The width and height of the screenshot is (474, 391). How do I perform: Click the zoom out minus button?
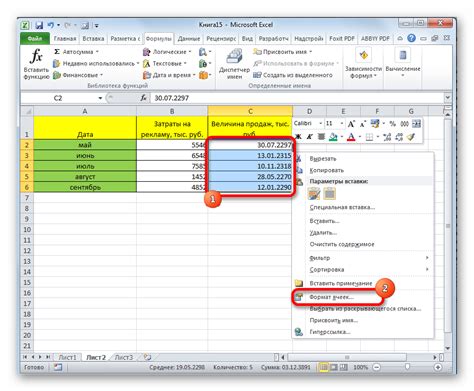click(x=376, y=367)
